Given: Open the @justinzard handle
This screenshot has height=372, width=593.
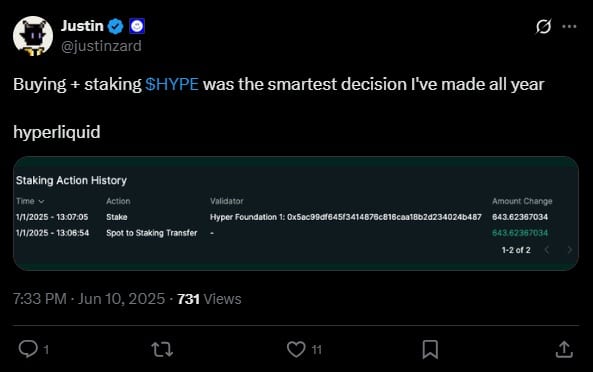Looking at the screenshot, I should 101,46.
